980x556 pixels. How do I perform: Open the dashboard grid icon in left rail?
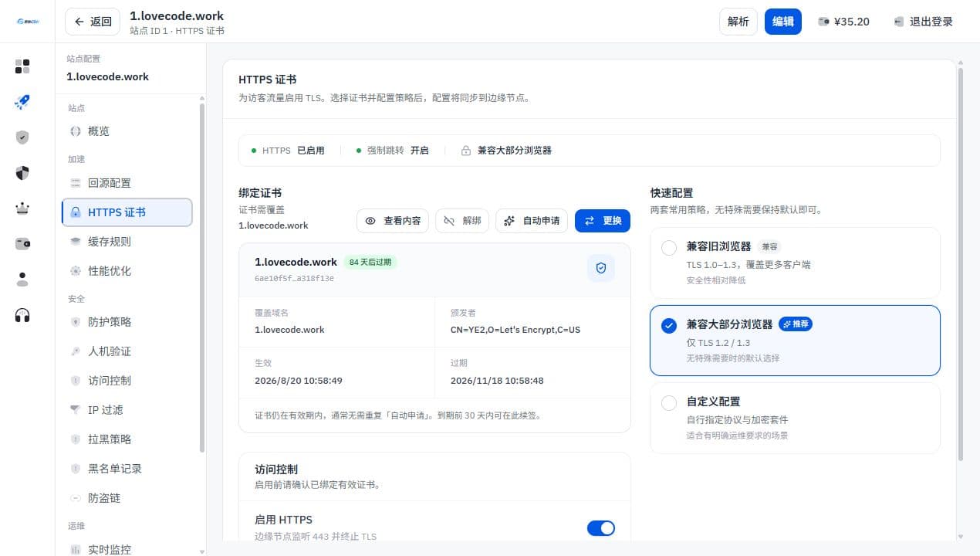click(22, 66)
